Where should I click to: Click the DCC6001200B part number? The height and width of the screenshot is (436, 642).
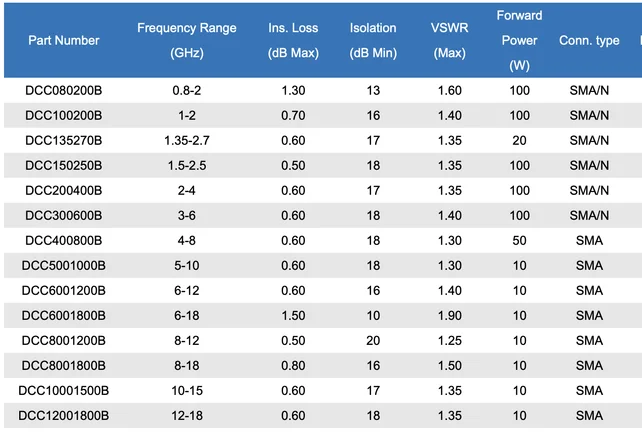(64, 291)
